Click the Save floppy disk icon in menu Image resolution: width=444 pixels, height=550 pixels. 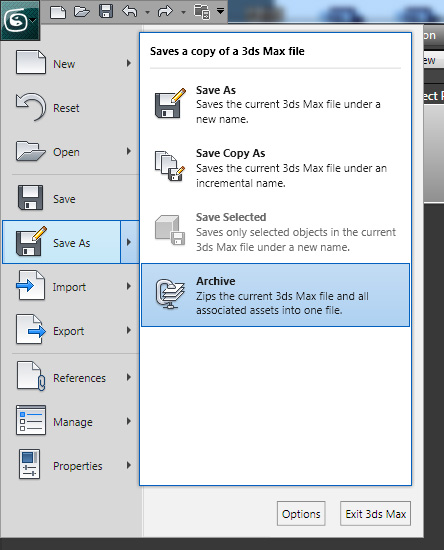coord(31,197)
